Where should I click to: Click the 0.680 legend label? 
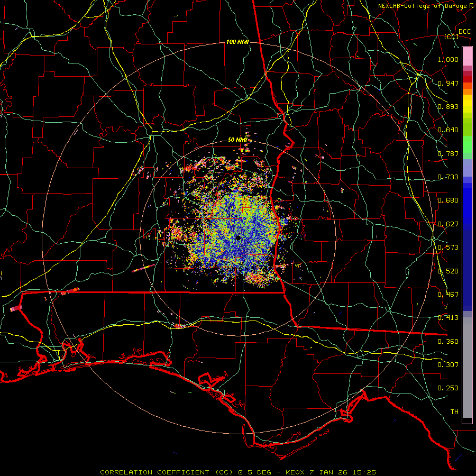[448, 200]
